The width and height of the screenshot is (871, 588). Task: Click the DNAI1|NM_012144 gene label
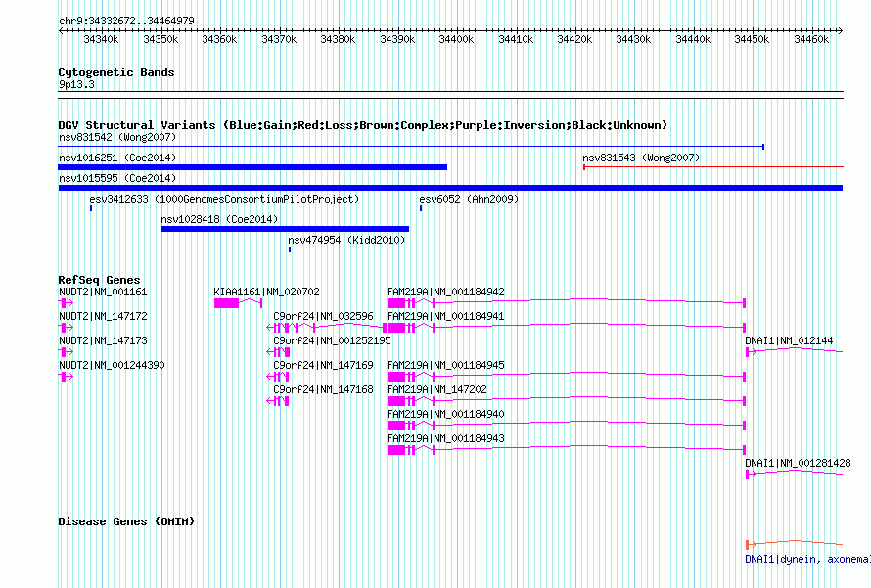(789, 340)
